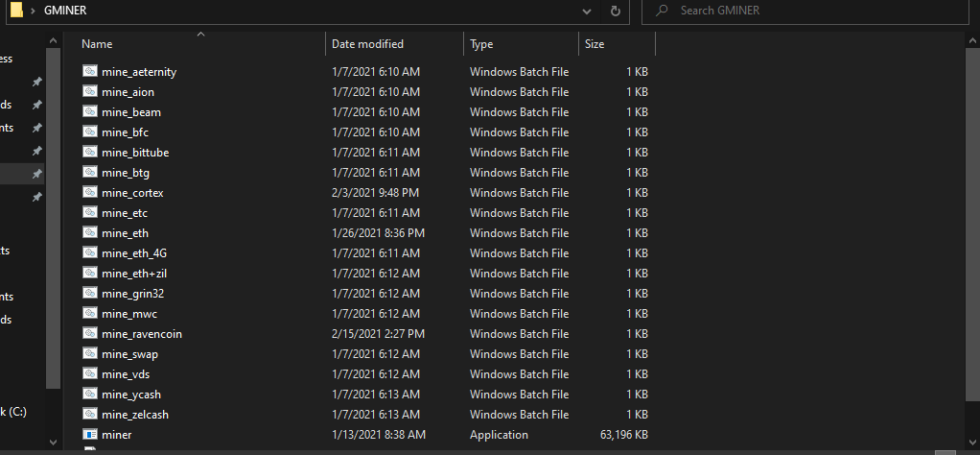Click the mine_eth+zil batch file icon

90,273
